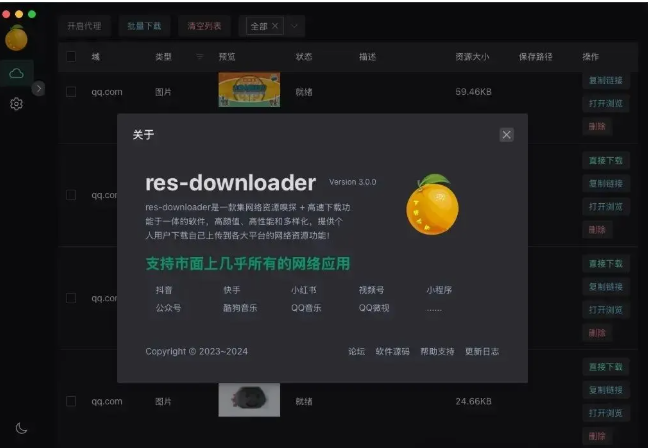Viewport: 648px width, 448px height.
Task: Click the 酷狗音乐 platform label
Action: [240, 308]
